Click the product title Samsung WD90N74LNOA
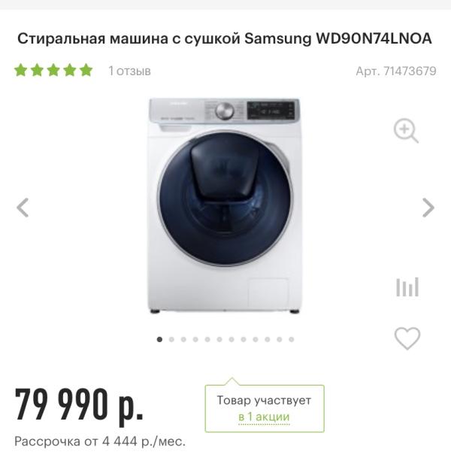This screenshot has height=476, width=451. [338, 38]
